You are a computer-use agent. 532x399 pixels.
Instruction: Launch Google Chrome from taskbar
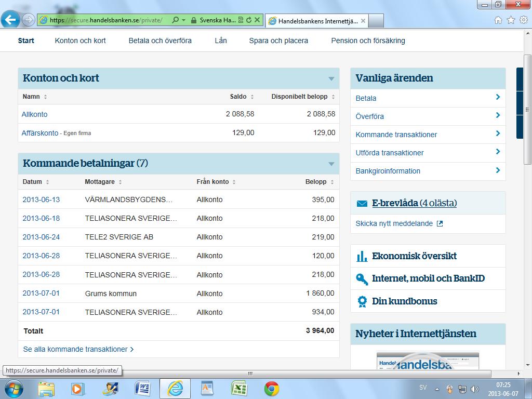[272, 389]
